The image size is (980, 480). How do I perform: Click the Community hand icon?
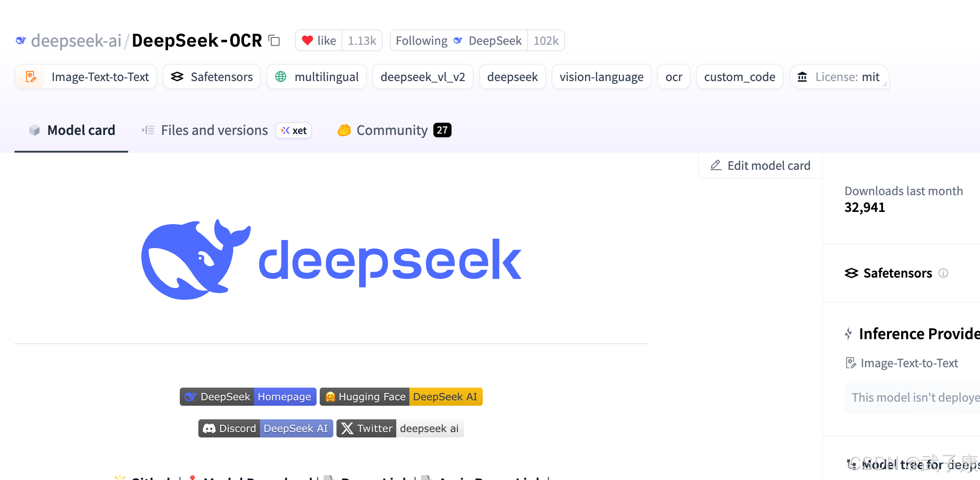(x=344, y=130)
